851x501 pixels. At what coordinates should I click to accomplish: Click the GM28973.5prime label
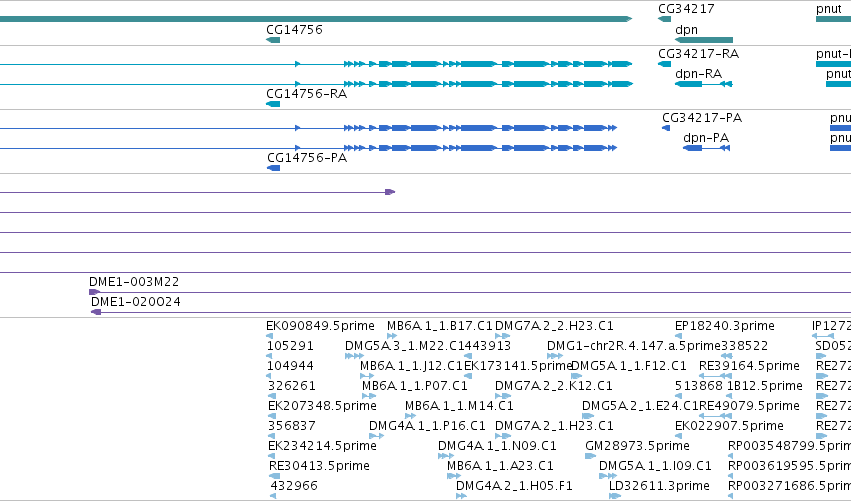[x=637, y=446]
